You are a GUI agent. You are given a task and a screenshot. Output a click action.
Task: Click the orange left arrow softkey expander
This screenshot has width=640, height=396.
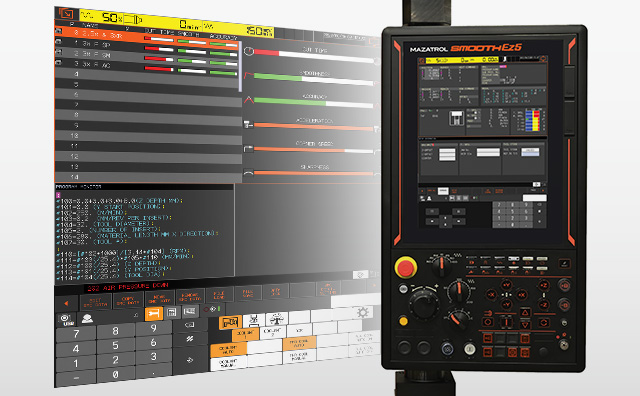pos(66,303)
